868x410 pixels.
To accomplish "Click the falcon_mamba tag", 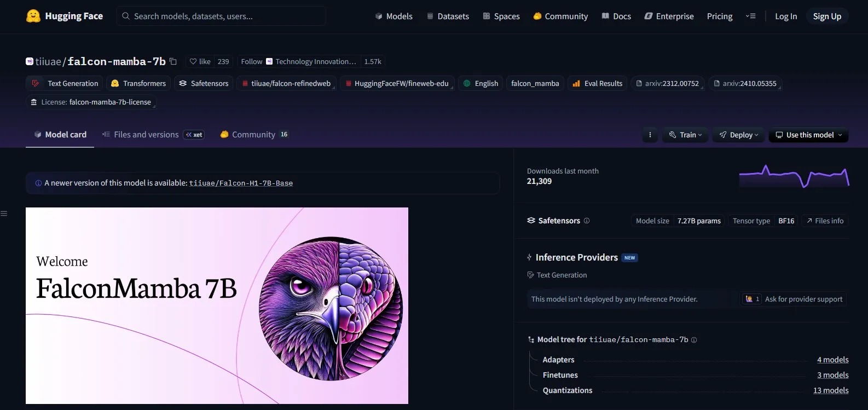I will [x=535, y=83].
